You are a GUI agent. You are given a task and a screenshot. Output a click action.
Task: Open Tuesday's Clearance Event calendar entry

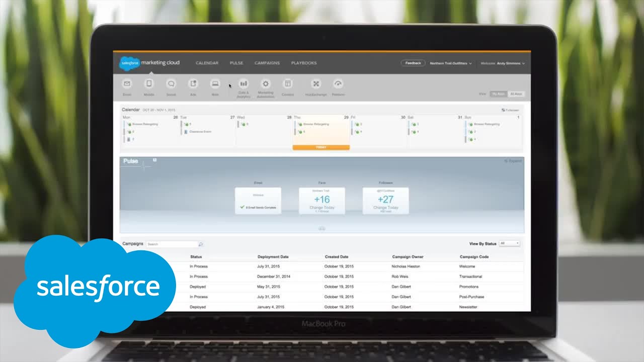click(x=198, y=132)
